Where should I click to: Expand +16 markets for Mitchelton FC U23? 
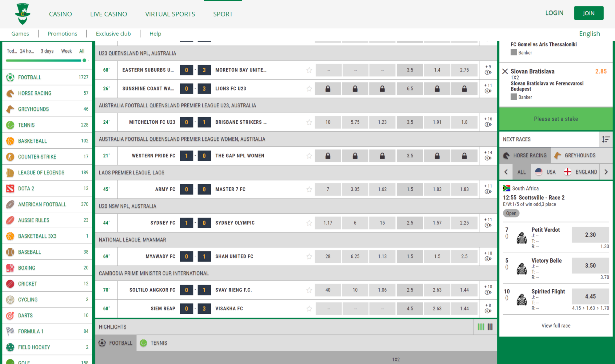(x=488, y=122)
